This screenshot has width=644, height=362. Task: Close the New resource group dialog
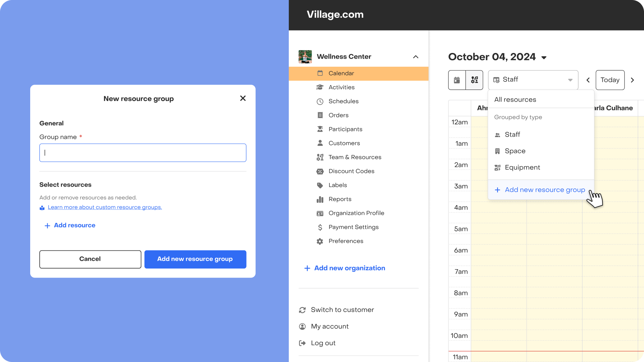243,98
